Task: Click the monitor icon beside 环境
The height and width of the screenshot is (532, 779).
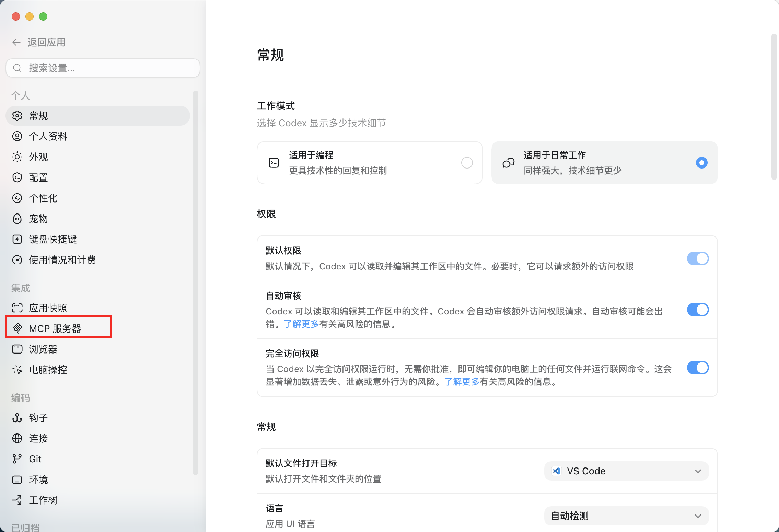Action: (x=17, y=479)
